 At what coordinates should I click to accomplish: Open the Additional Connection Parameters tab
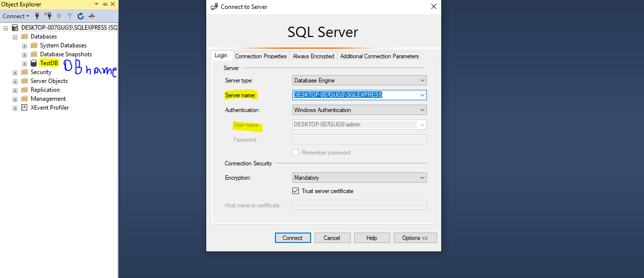click(x=379, y=56)
